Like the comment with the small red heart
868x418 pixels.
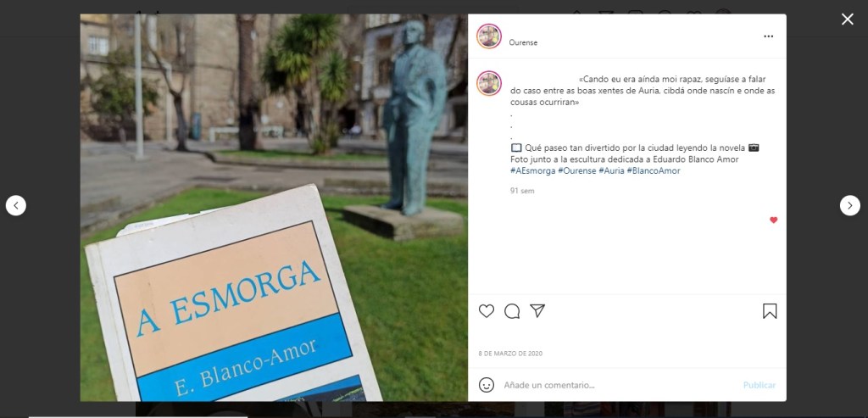pos(773,220)
